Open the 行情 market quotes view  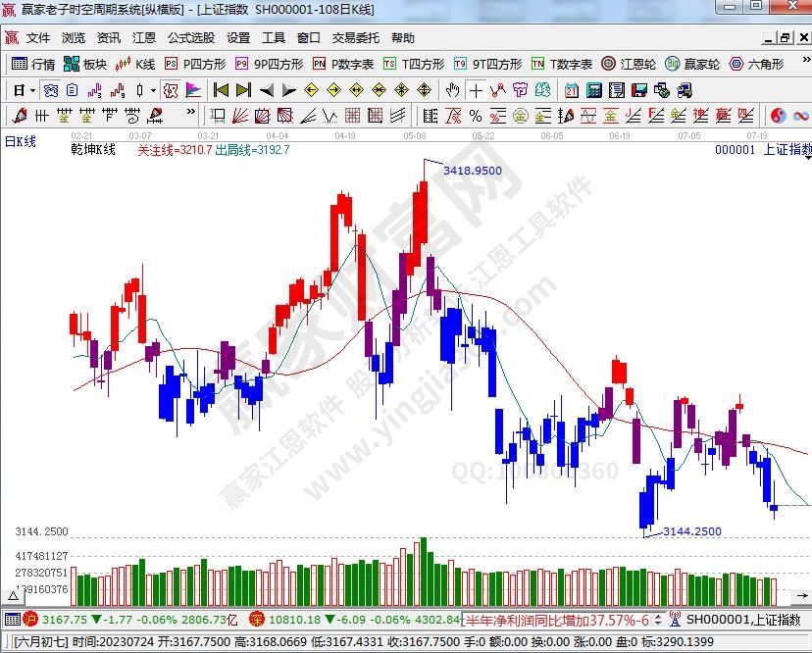click(32, 65)
